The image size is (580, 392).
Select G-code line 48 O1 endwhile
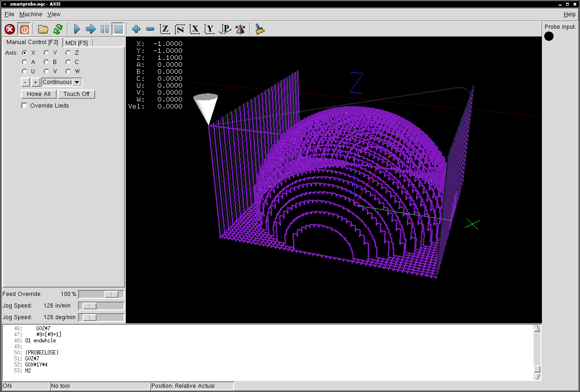40,341
